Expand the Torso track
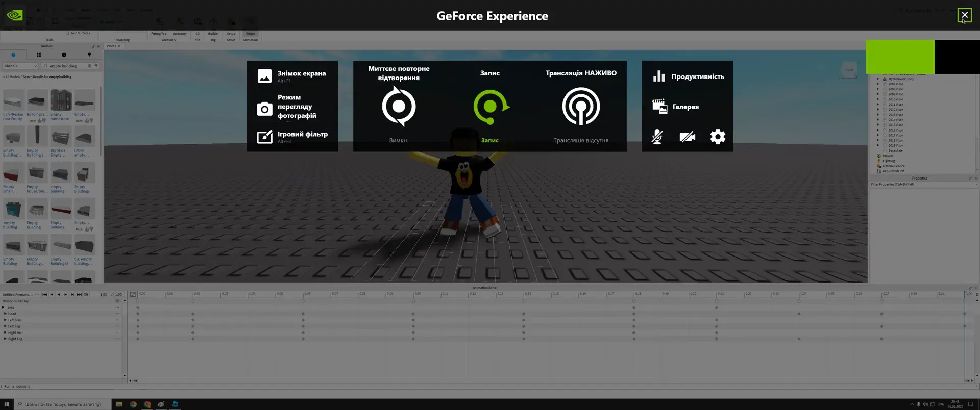 [x=3, y=307]
